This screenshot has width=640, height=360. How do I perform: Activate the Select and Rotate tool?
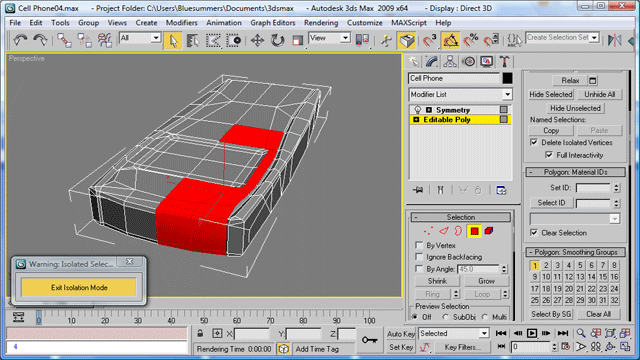[x=278, y=40]
